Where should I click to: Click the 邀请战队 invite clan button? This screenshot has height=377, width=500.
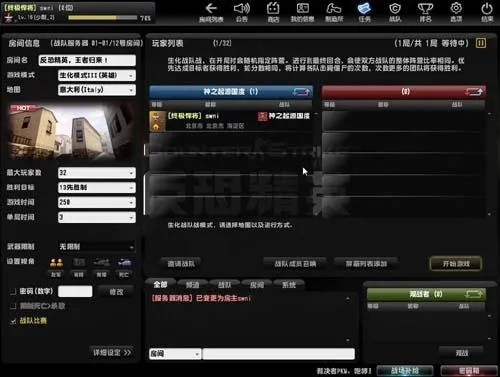[x=181, y=264]
